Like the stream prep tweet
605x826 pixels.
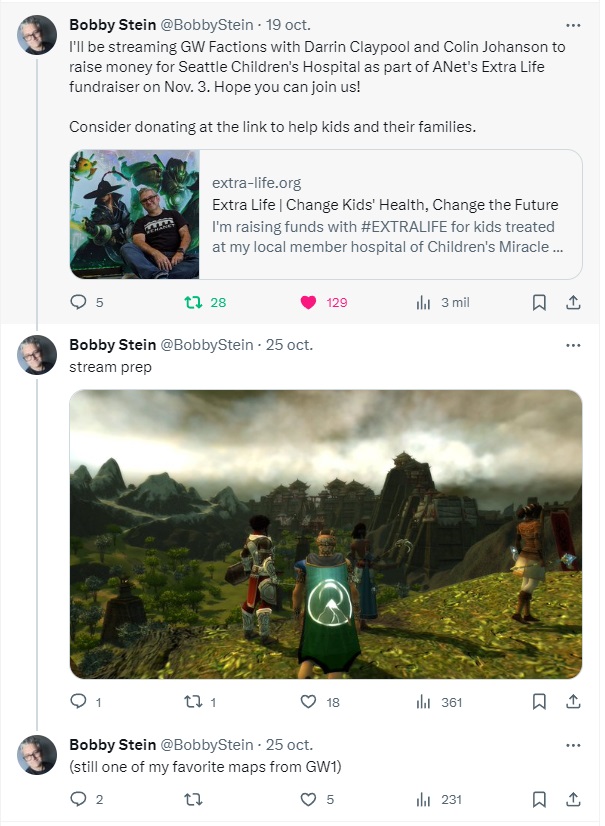tap(309, 702)
